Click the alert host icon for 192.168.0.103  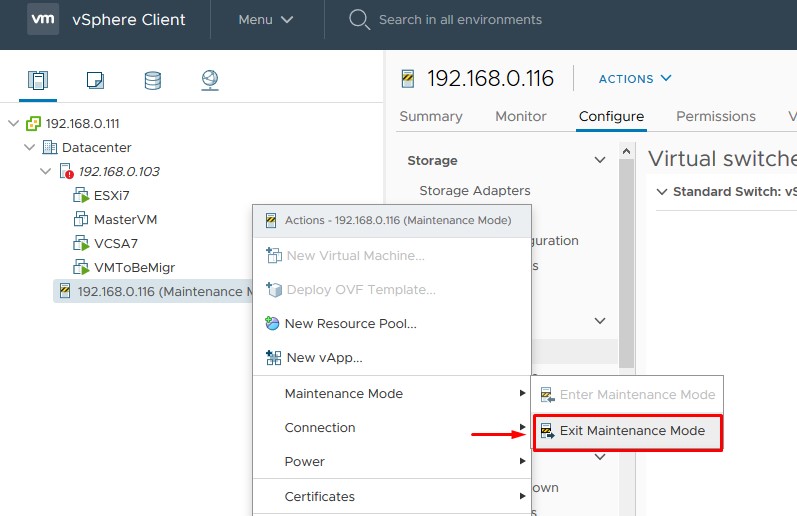[66, 171]
